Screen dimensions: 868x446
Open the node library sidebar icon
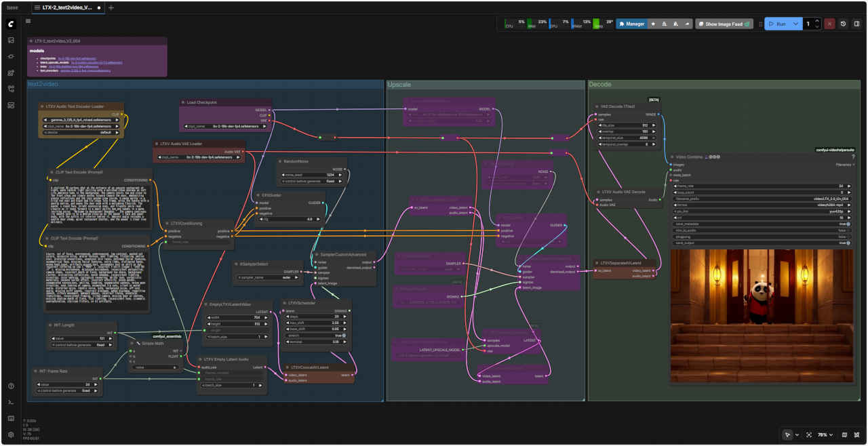tap(11, 56)
